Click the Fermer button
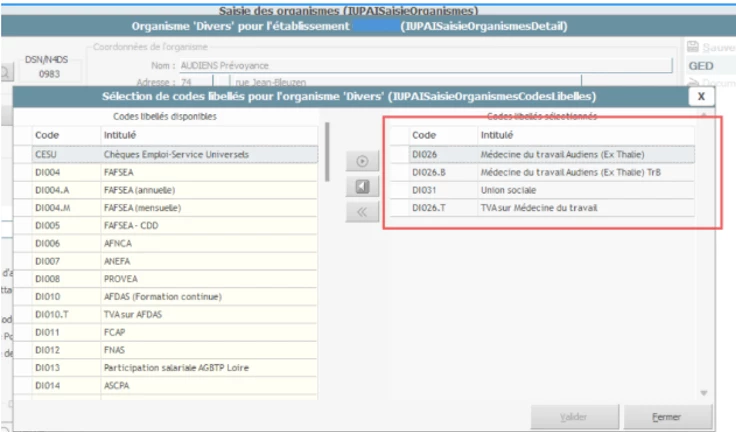 click(666, 417)
